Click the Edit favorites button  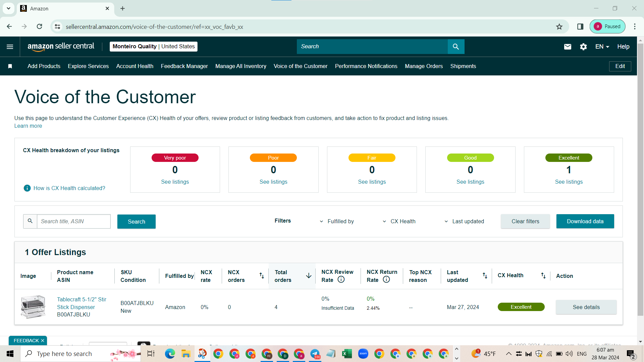pos(620,66)
